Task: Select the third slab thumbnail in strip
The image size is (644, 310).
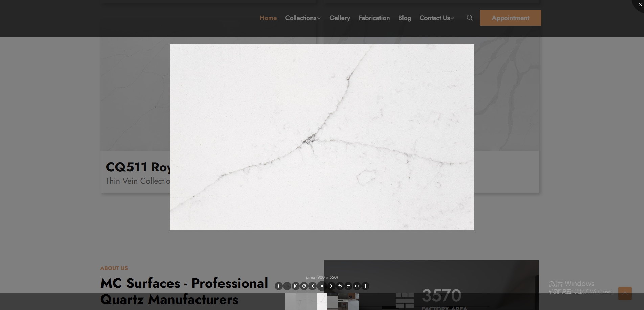Action: tap(312, 302)
